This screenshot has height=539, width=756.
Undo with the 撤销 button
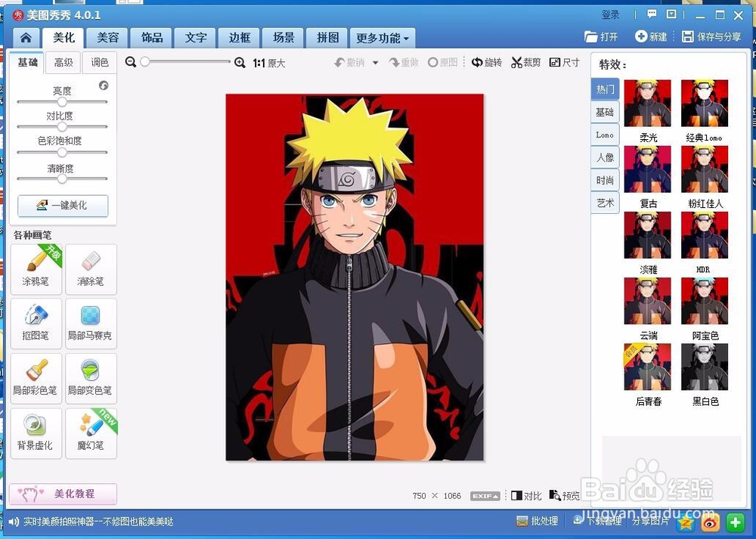pos(350,62)
